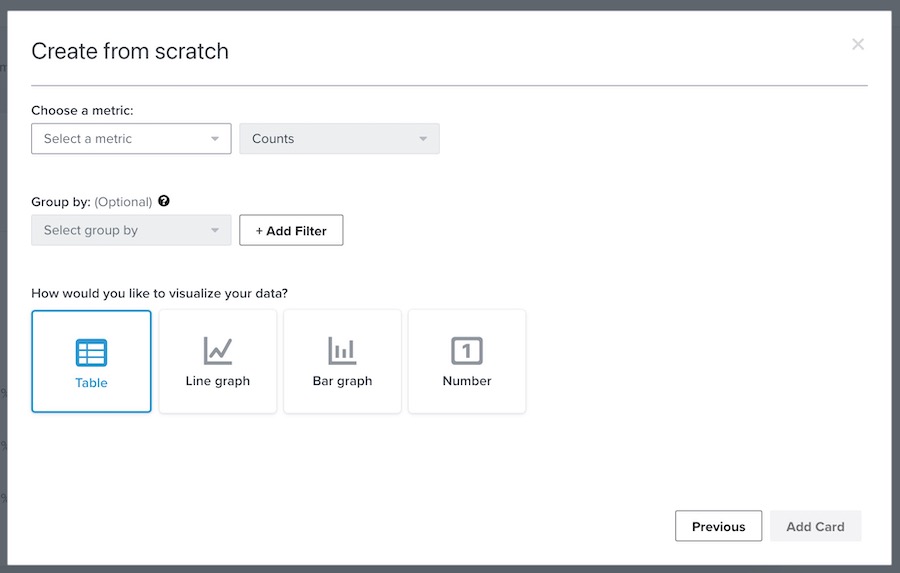900x573 pixels.
Task: Click the Create from scratch title
Action: (x=130, y=51)
